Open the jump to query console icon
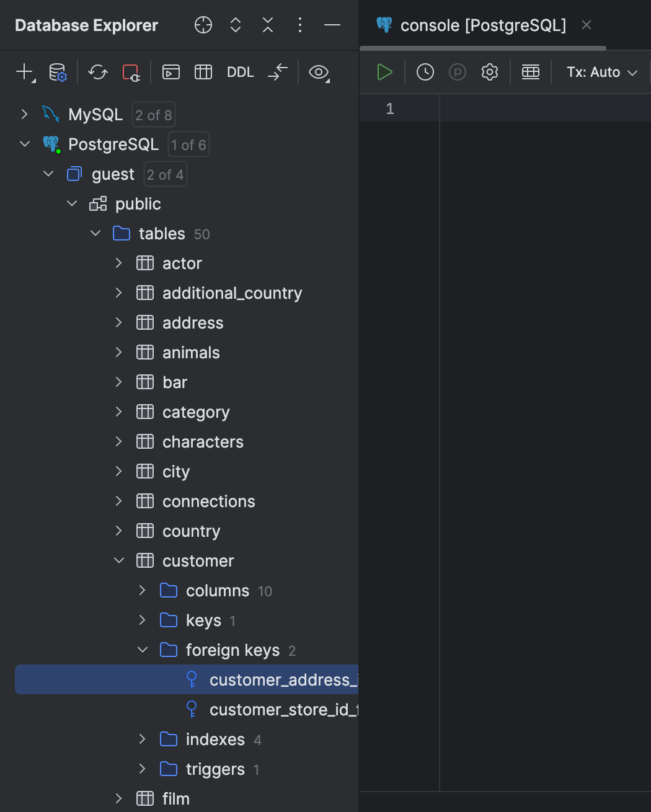Screen dimensions: 651x812 pyautogui.click(x=170, y=72)
